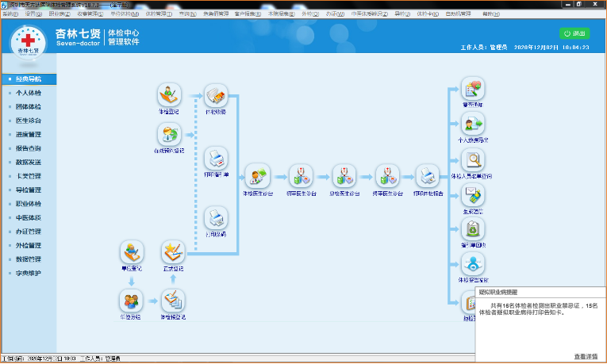Image resolution: width=607 pixels, height=364 pixels.
Task: Open 体检人员名单查询 magnifier icon
Action: [x=473, y=159]
